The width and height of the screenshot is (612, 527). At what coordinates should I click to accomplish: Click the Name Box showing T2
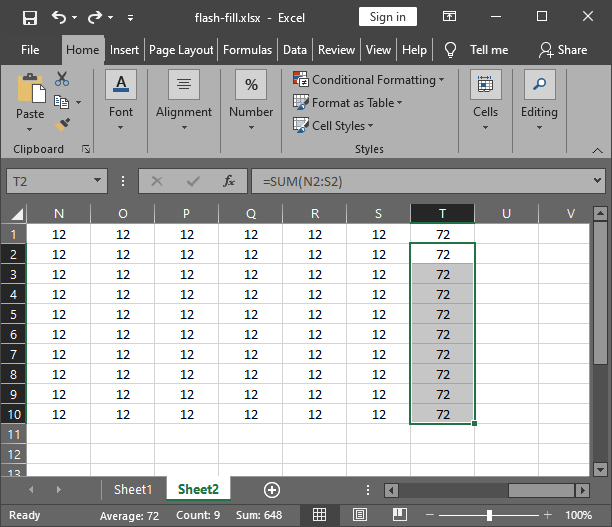tap(49, 181)
